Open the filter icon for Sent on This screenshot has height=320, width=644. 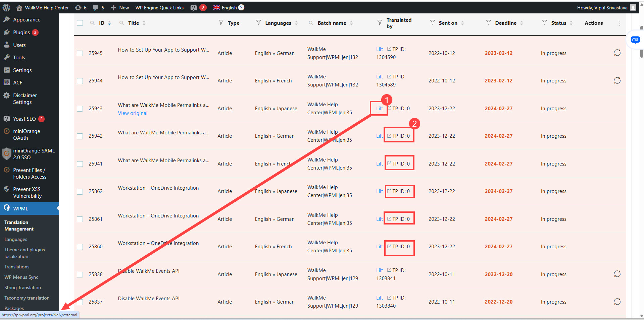pyautogui.click(x=432, y=22)
